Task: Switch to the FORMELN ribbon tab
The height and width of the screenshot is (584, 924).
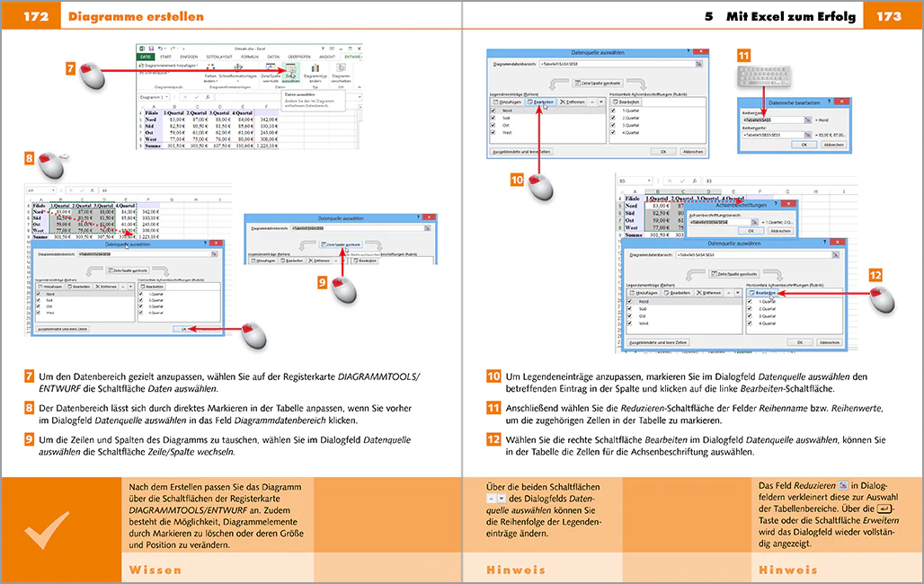Action: [x=250, y=57]
